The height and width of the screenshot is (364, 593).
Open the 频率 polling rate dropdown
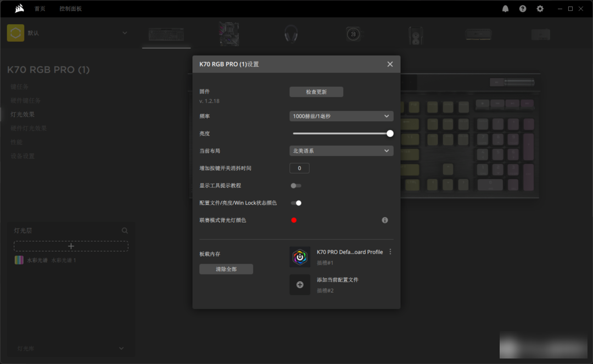click(x=341, y=116)
